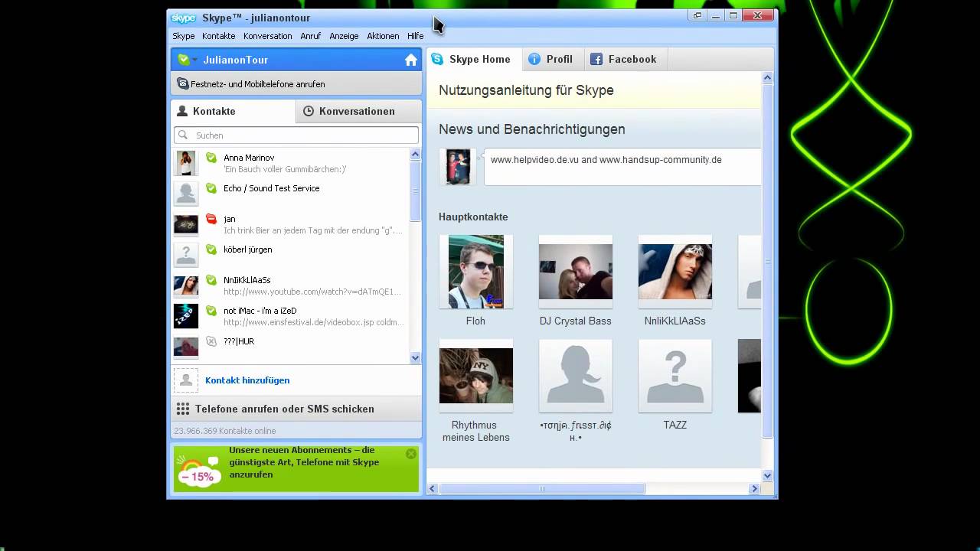Select contact ???|HUR
The width and height of the screenshot is (980, 551).
[x=290, y=347]
